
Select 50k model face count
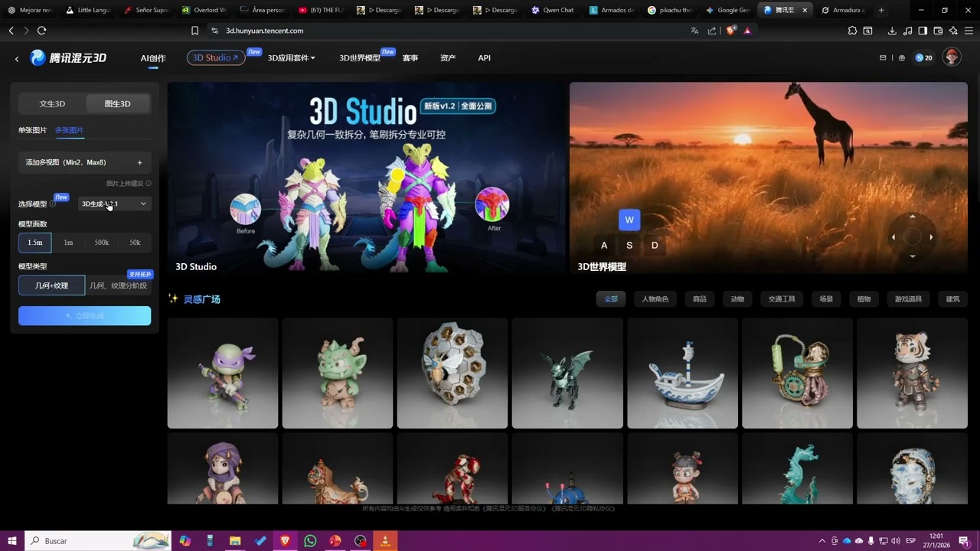click(x=135, y=243)
